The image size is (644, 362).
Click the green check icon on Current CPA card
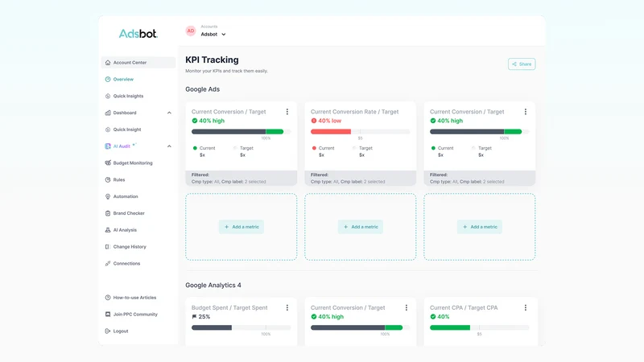pos(433,317)
